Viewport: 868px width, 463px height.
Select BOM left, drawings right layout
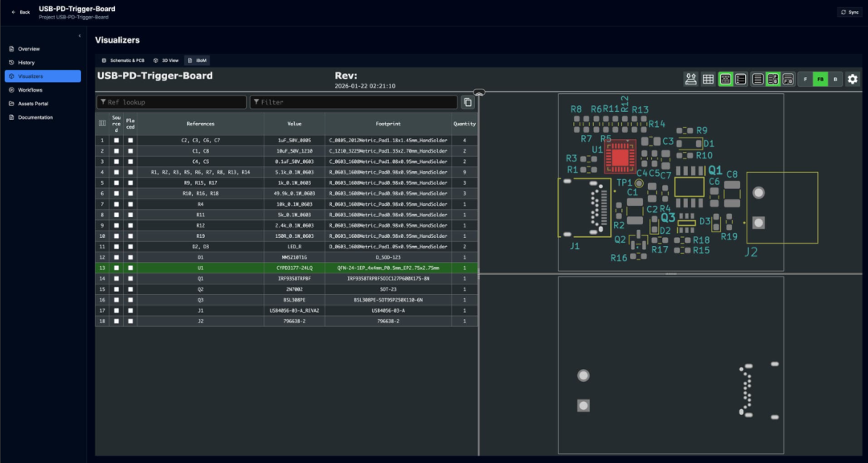click(773, 80)
